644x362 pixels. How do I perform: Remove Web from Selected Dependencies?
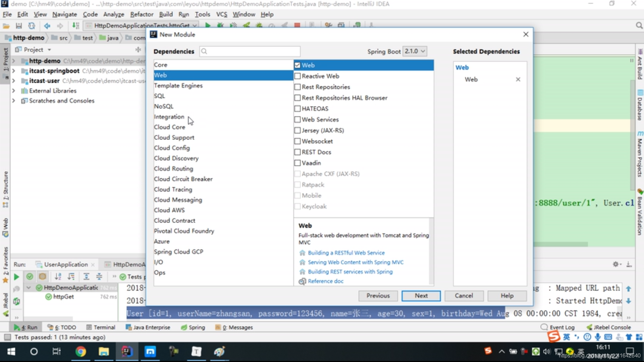[x=518, y=79]
